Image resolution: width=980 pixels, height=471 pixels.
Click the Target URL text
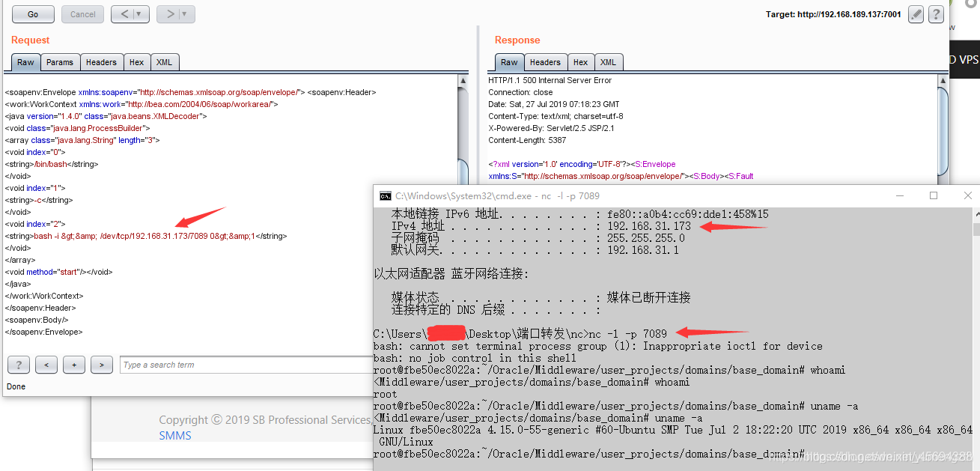[x=833, y=14]
